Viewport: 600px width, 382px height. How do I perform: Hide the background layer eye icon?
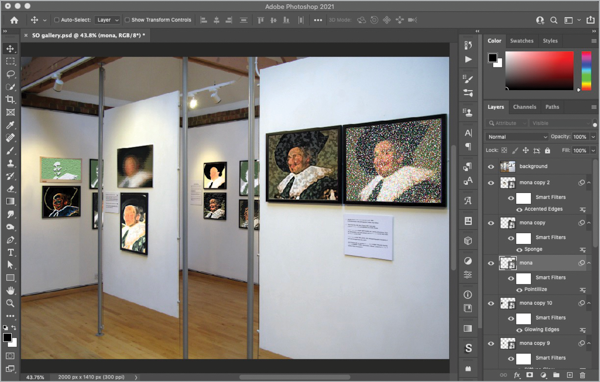[x=491, y=167]
